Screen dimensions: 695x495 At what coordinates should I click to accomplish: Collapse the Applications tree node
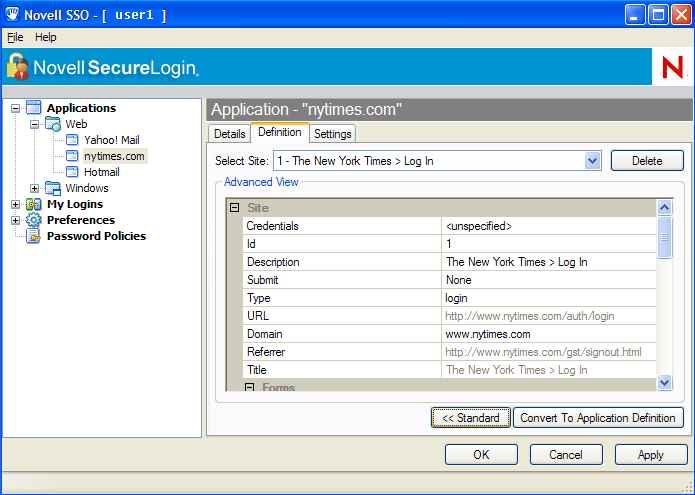pos(16,108)
